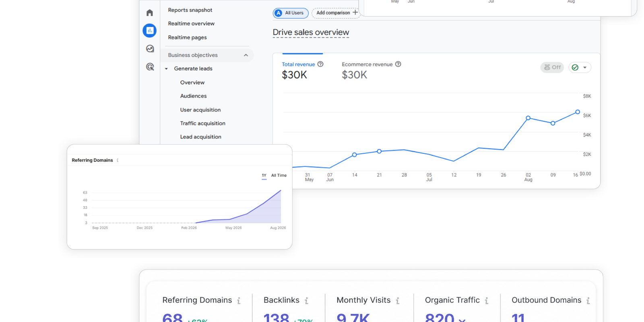Switch the Referring Domains chart to 1Y
This screenshot has width=644, height=322.
click(x=264, y=175)
